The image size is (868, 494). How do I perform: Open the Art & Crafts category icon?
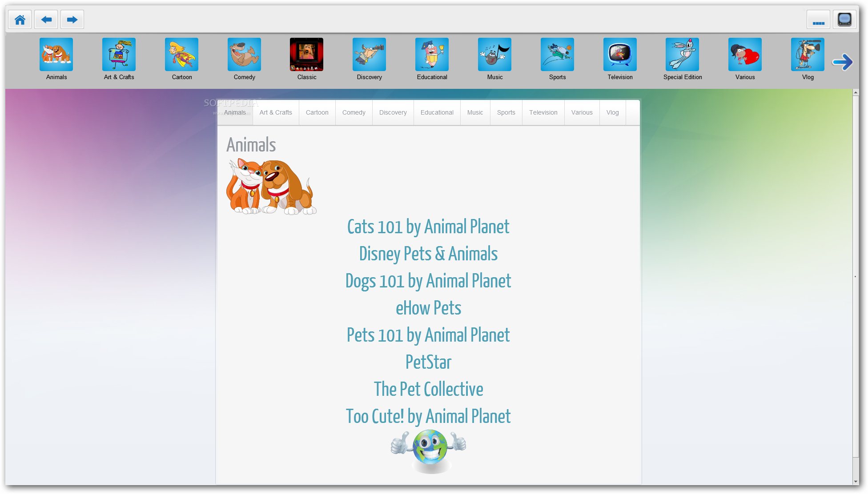(119, 55)
